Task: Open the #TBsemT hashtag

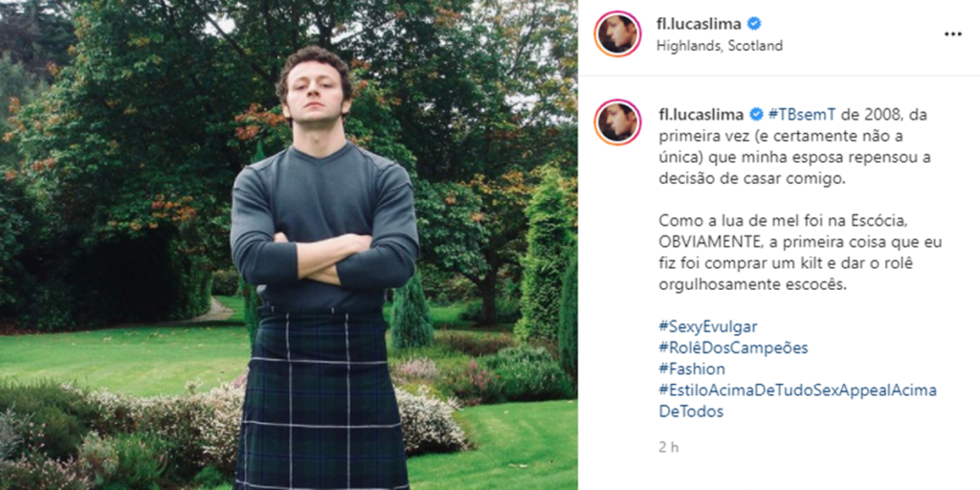Action: (795, 115)
